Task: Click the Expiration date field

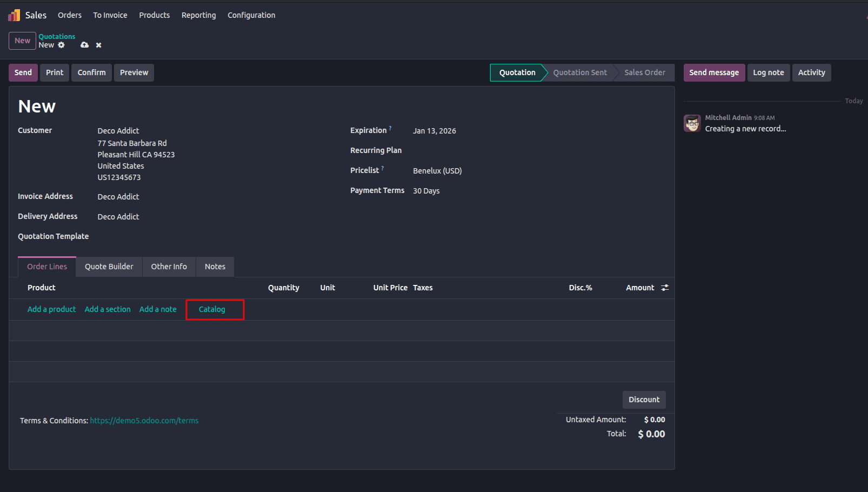Action: (x=434, y=130)
